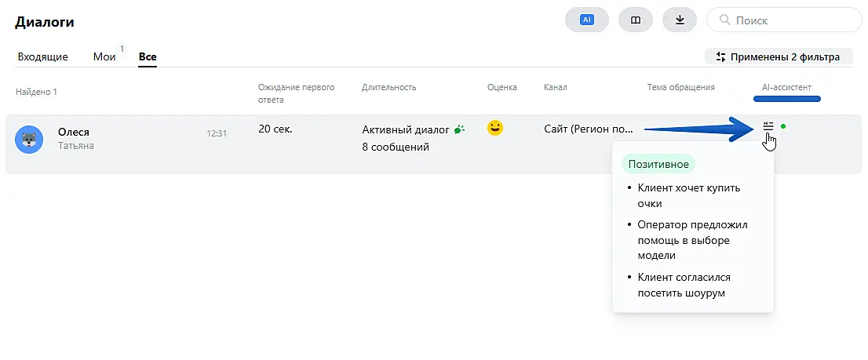Click the AI-ассистент column header
Image resolution: width=868 pixels, height=360 pixels.
[x=786, y=87]
